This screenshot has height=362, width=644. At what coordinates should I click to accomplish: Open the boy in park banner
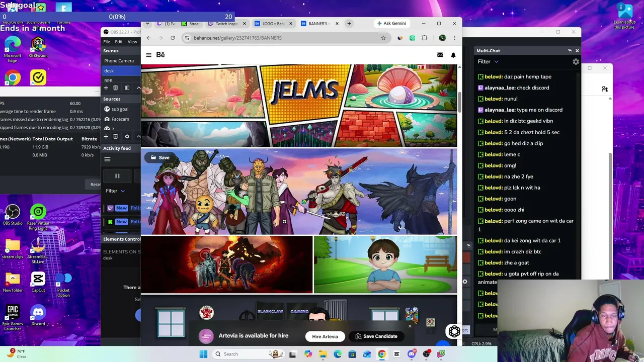385,264
